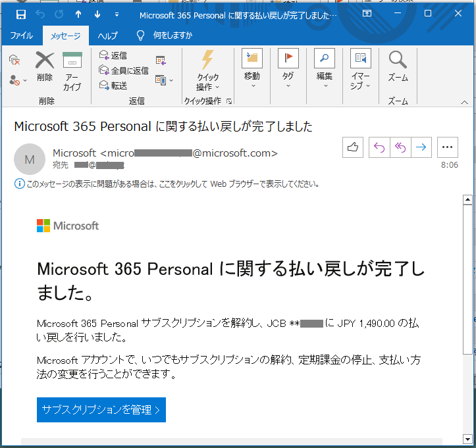The height and width of the screenshot is (448, 476).
Task: Open the Quick Access Toolbar customize dropdown
Action: pos(117,14)
